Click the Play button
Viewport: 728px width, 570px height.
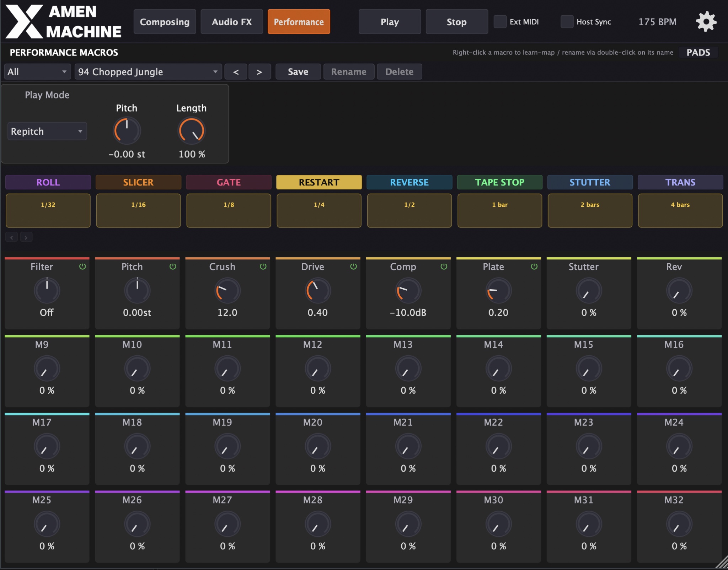tap(390, 22)
